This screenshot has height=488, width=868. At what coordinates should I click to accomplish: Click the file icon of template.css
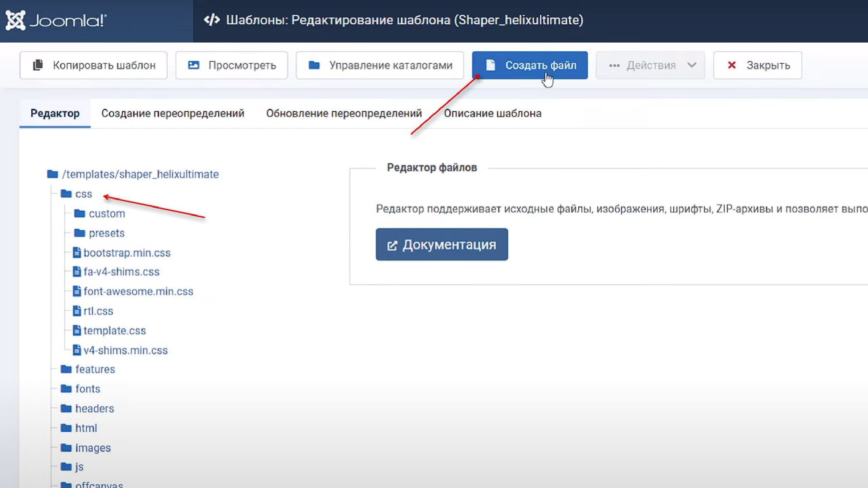click(x=77, y=330)
